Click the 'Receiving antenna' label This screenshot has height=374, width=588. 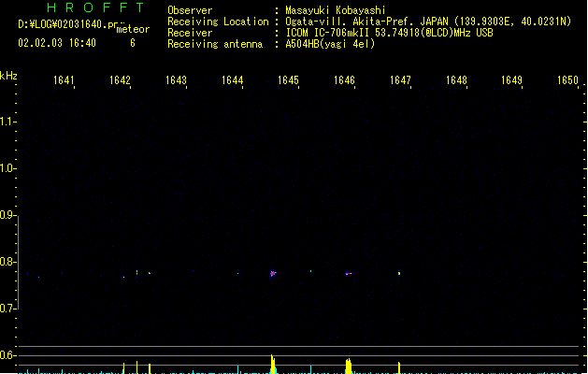pyautogui.click(x=215, y=44)
